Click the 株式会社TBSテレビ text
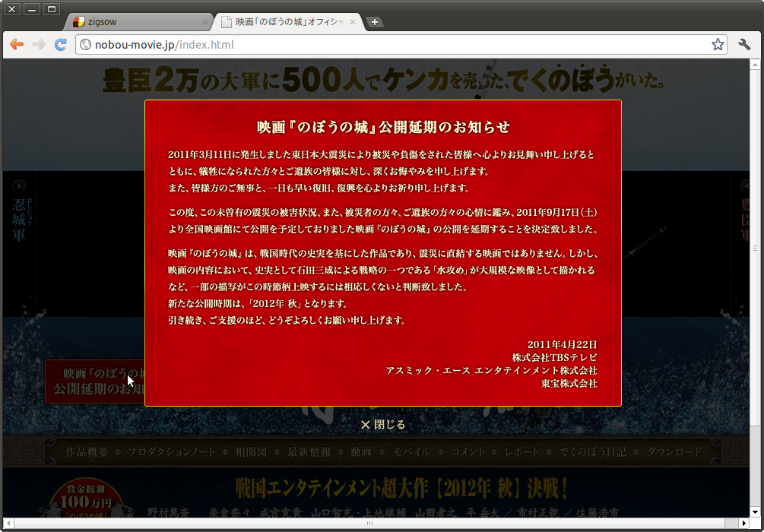Viewport: 764px width, 532px height. (554, 358)
